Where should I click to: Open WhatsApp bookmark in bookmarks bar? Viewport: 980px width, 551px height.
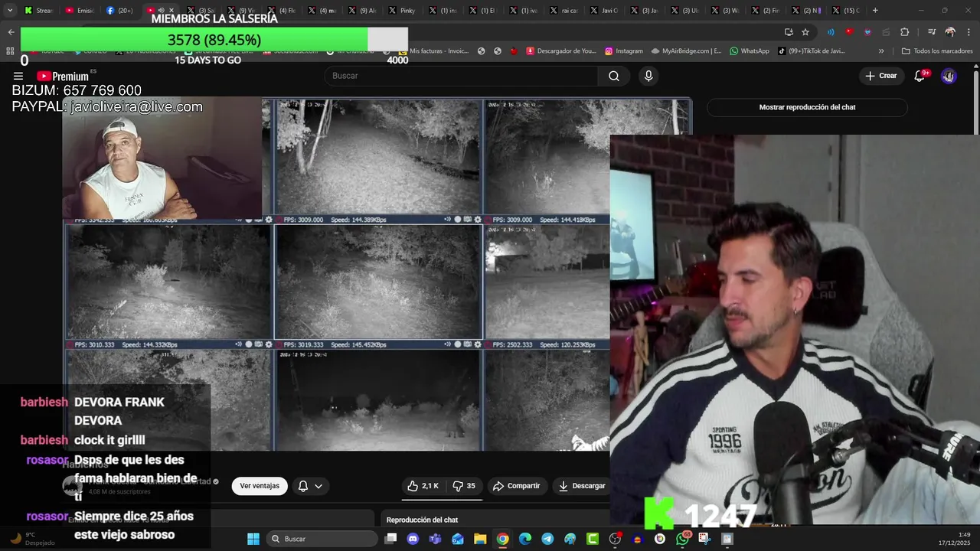pyautogui.click(x=749, y=51)
